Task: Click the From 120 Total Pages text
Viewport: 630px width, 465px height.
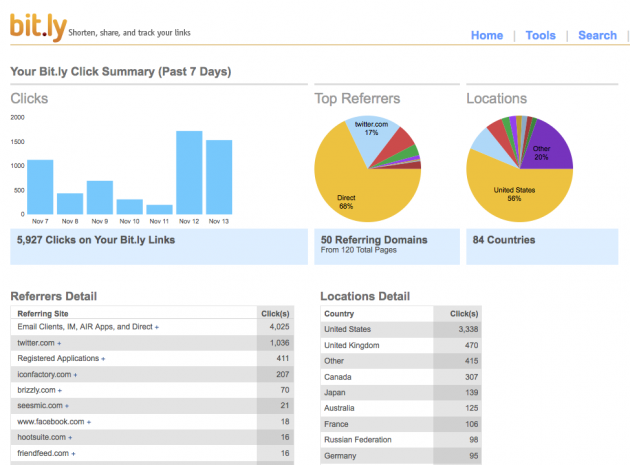Action: coord(358,250)
